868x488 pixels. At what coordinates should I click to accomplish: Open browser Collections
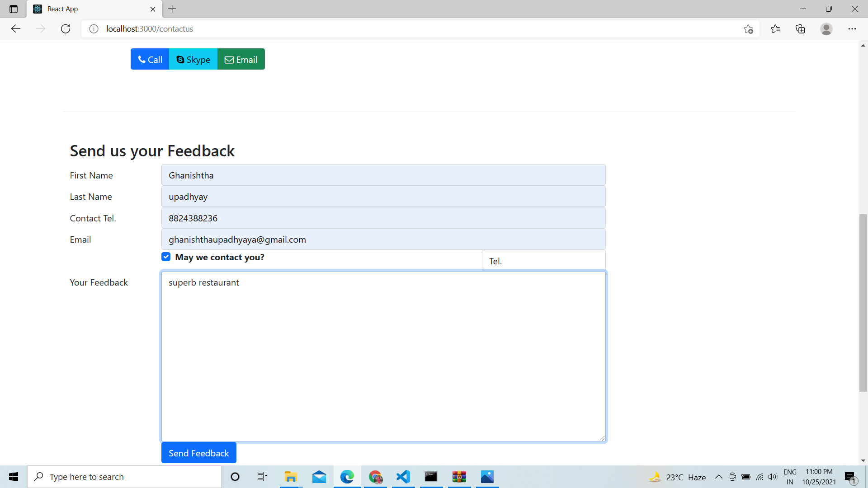pyautogui.click(x=800, y=29)
